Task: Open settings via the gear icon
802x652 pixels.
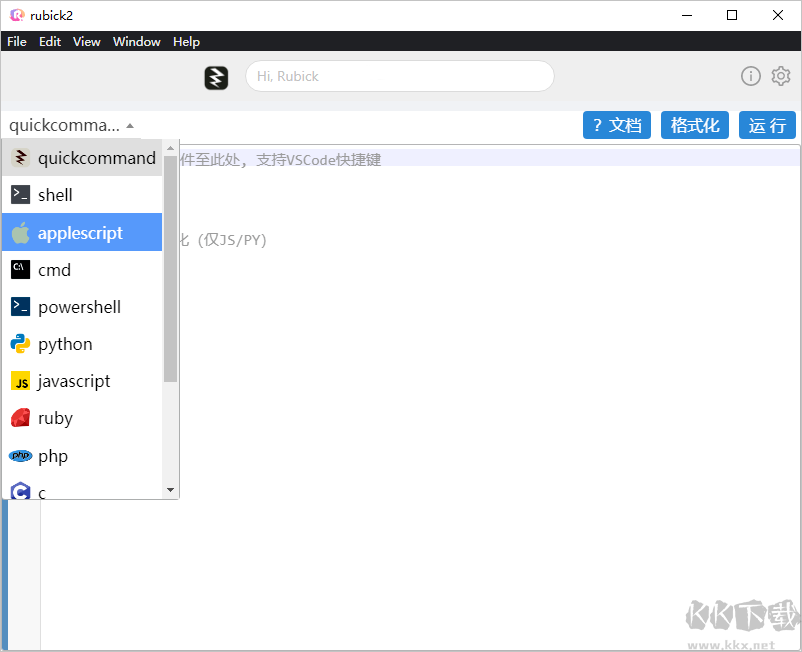Action: coord(781,76)
